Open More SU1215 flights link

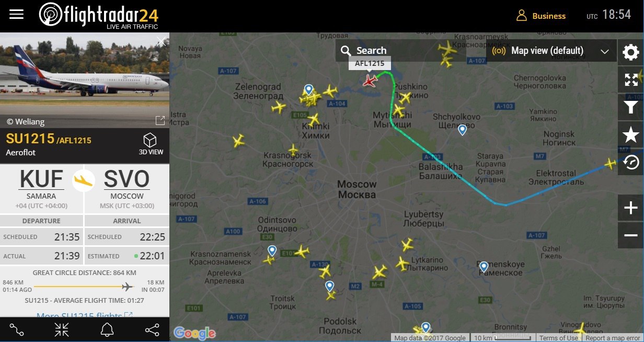(x=84, y=316)
